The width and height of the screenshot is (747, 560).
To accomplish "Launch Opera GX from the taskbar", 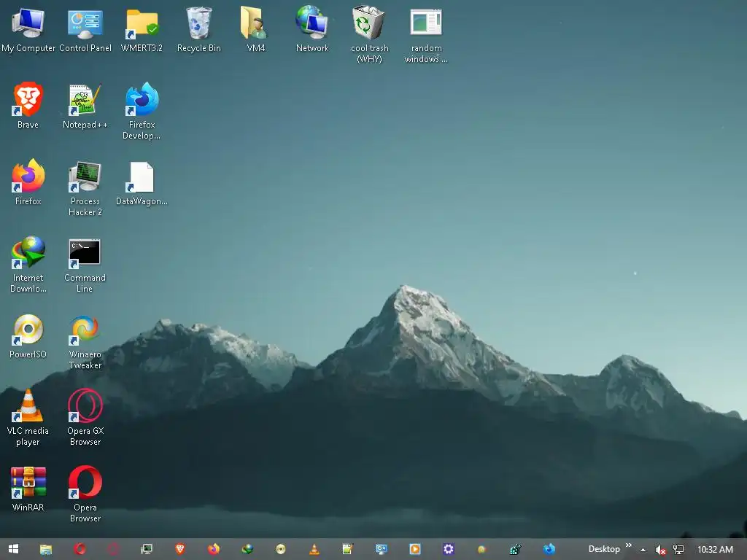I will tap(113, 549).
